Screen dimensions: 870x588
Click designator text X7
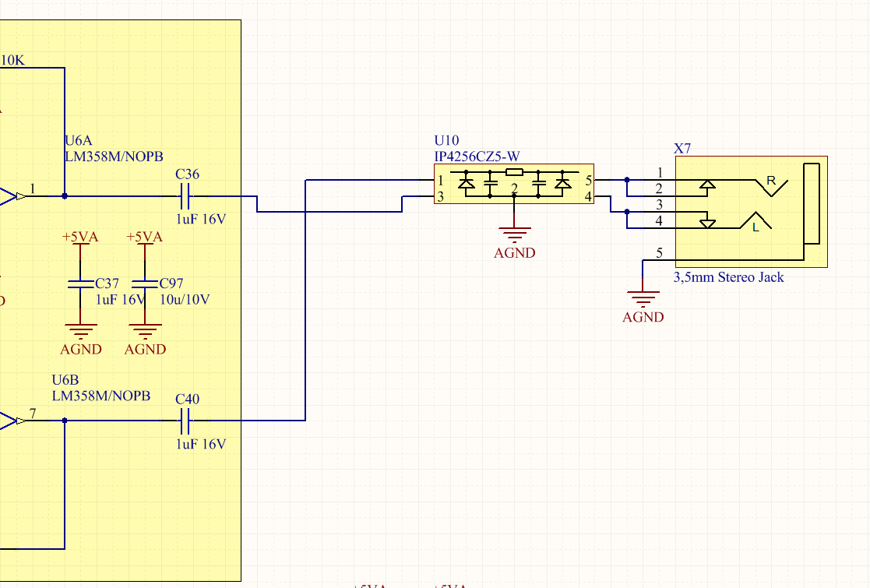682,149
